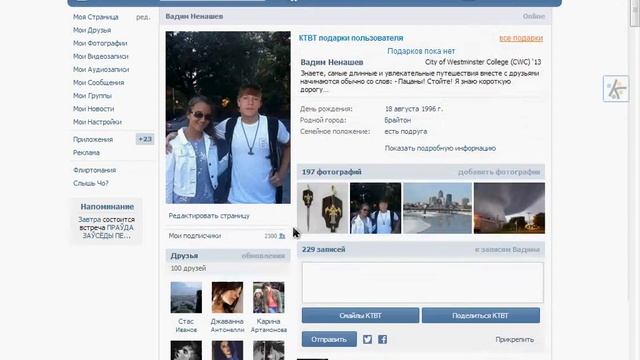
Task: Click the floating star widget icon
Action: click(616, 89)
